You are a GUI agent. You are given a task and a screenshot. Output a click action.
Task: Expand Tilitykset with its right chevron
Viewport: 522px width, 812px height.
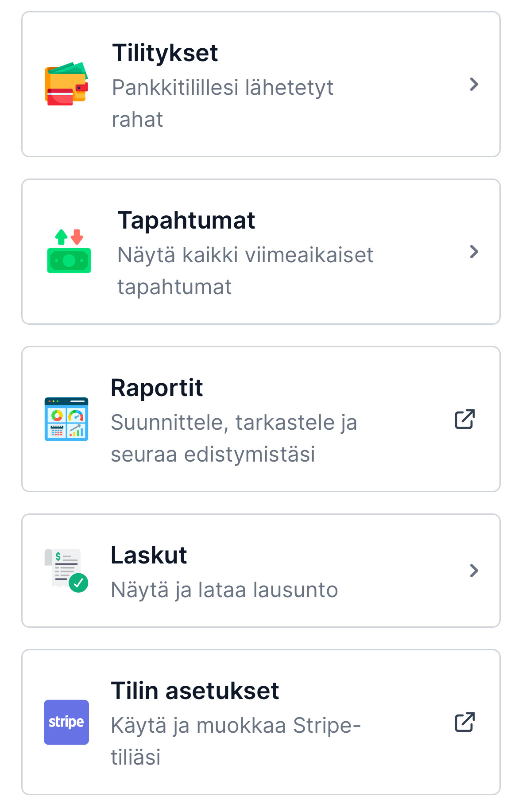(x=474, y=84)
